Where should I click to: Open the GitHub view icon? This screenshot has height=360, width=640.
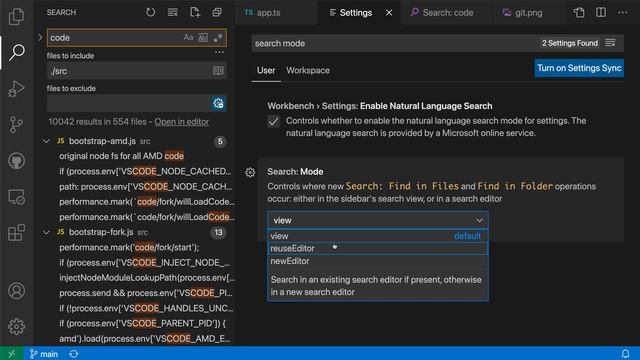click(x=16, y=161)
